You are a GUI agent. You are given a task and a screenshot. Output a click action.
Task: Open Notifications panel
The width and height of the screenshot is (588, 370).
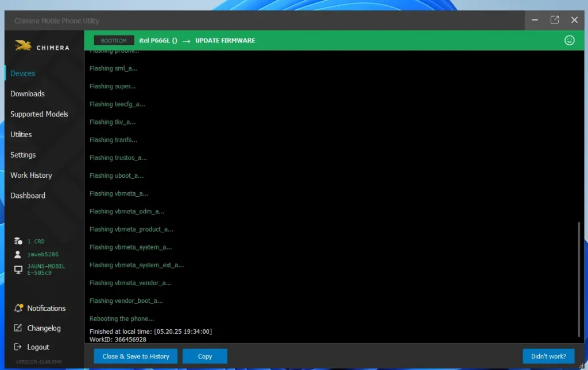47,308
